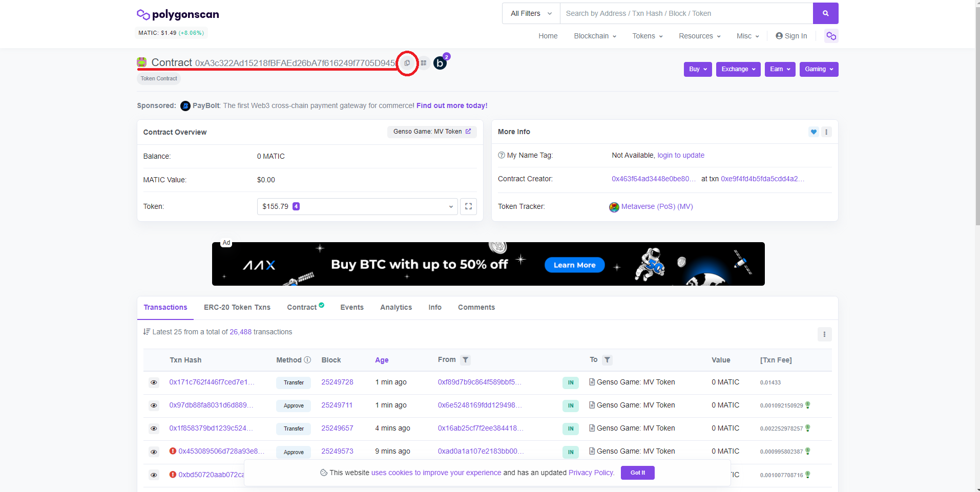The height and width of the screenshot is (492, 980).
Task: Select the Transactions tab
Action: [x=165, y=307]
